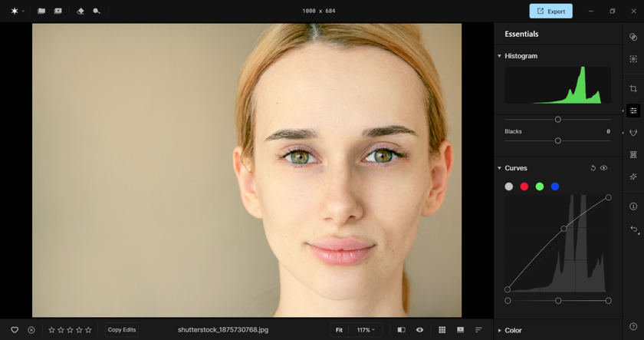Click the 1000 x 684 dimensions text
This screenshot has height=340, width=644.
(x=319, y=11)
